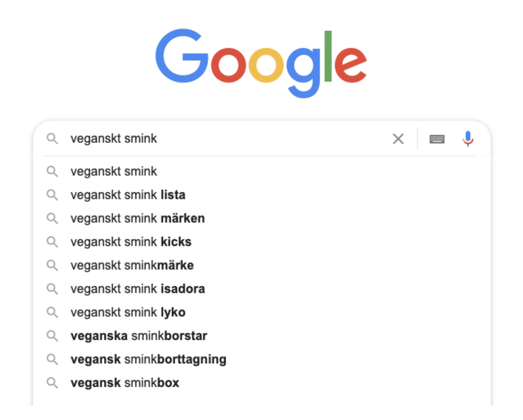Select first suggestion 'veganskt smink'
The width and height of the screenshot is (523, 420).
[x=114, y=171]
